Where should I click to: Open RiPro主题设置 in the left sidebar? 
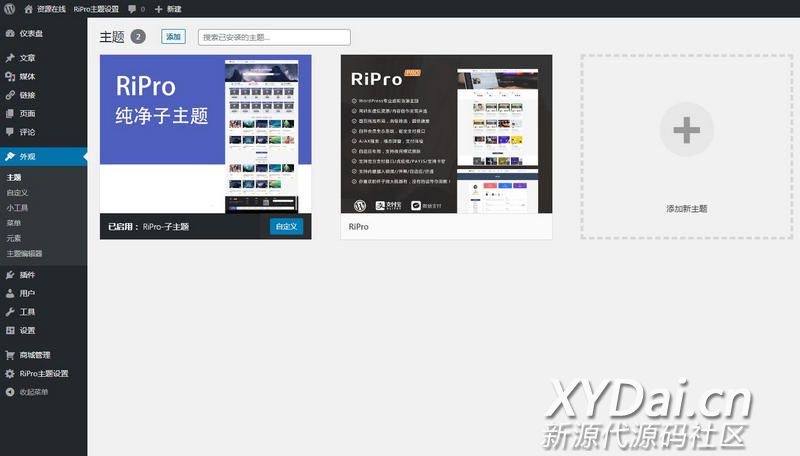[x=43, y=373]
